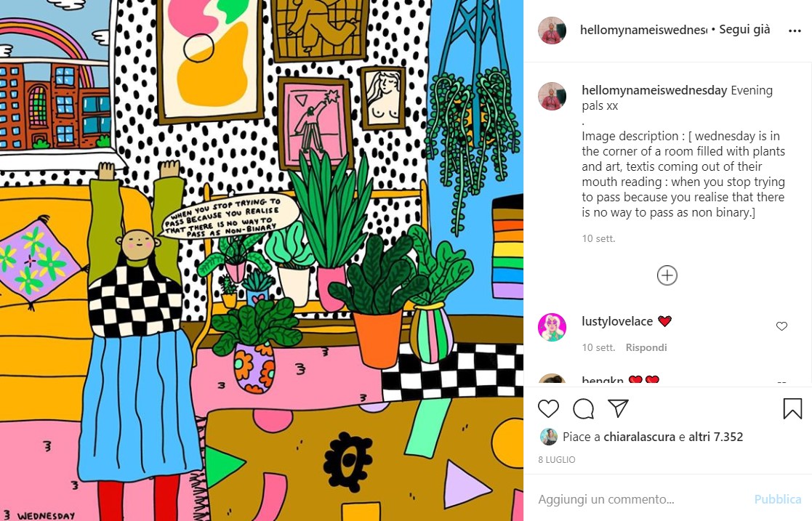
Task: Like lustylovelace's comment heart
Action: pos(781,326)
